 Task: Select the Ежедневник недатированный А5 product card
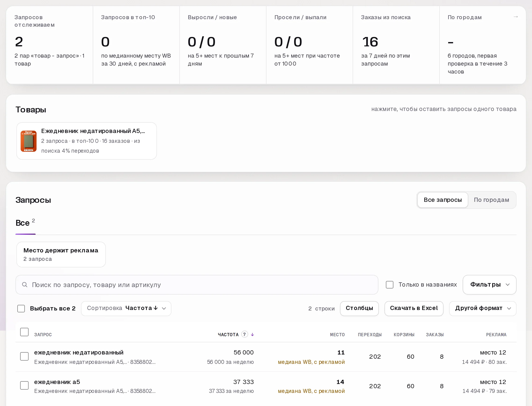click(87, 141)
